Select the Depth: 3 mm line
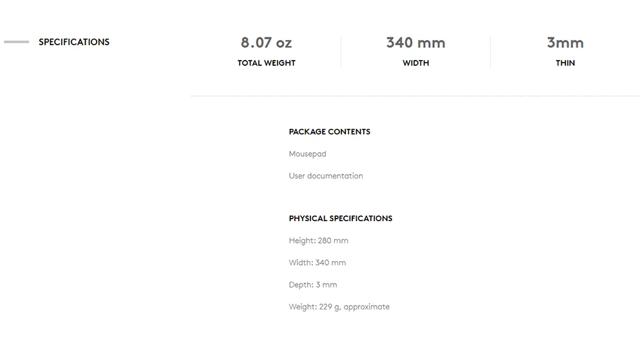The height and width of the screenshot is (352, 644). click(312, 284)
